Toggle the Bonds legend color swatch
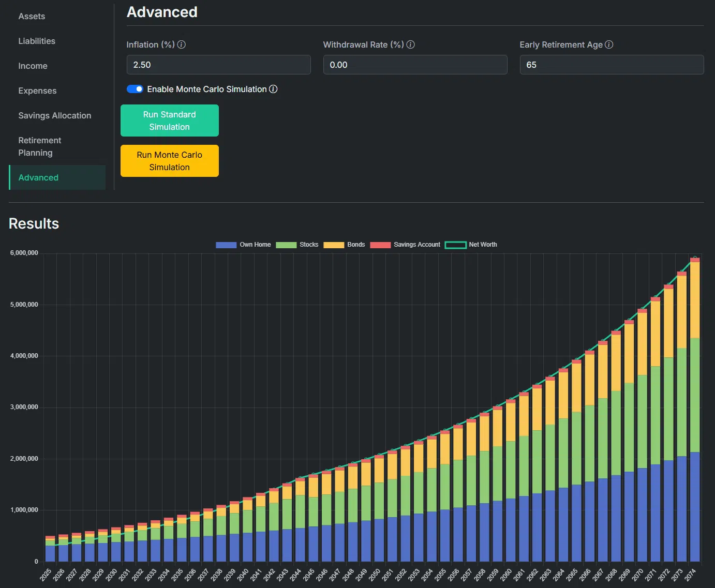The width and height of the screenshot is (715, 588). coord(334,245)
